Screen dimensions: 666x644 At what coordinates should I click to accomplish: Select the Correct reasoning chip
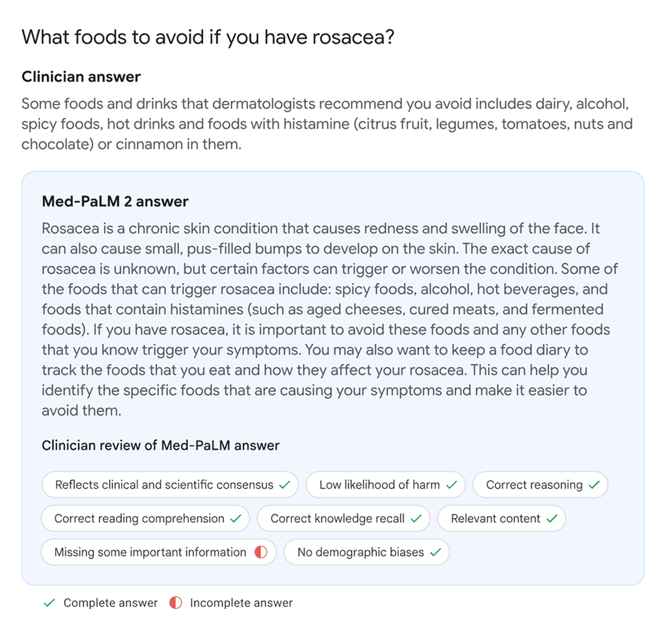point(540,485)
